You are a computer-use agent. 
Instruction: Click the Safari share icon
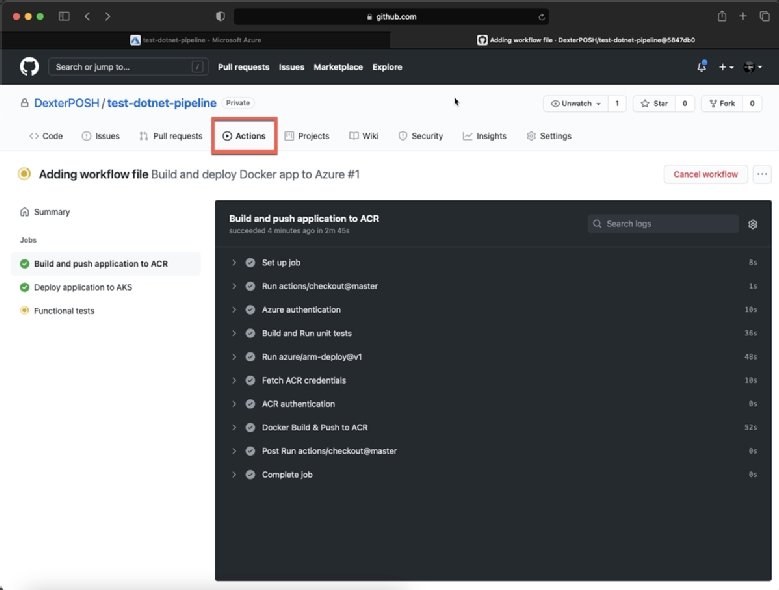722,16
